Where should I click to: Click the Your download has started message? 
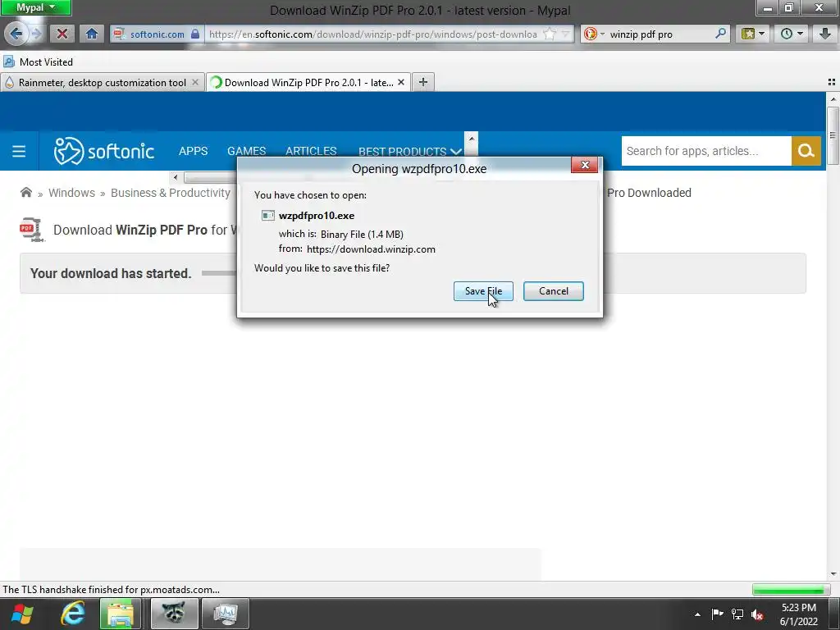[x=111, y=273]
